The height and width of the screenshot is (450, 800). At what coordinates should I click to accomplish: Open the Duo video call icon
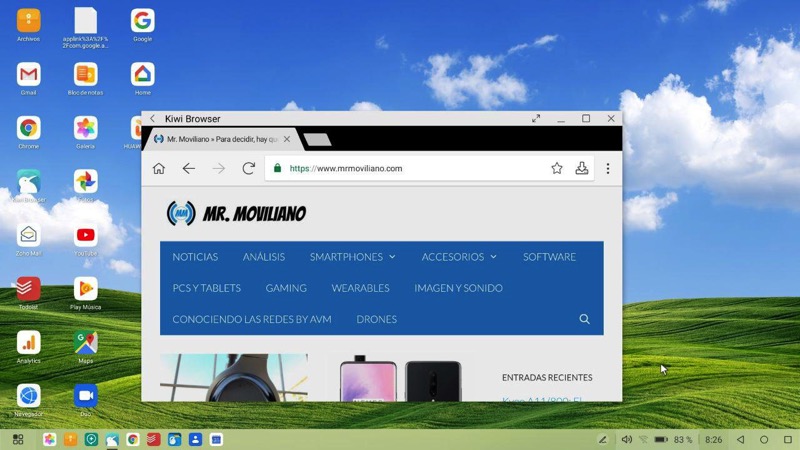pos(85,396)
